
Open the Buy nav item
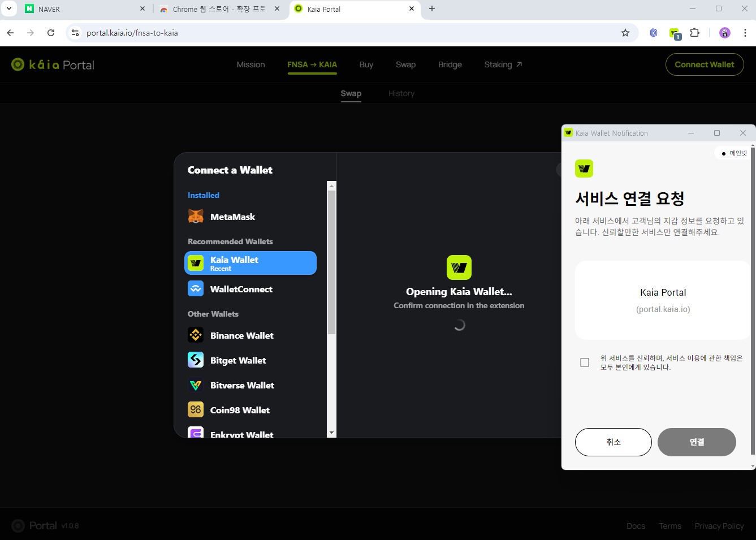366,64
